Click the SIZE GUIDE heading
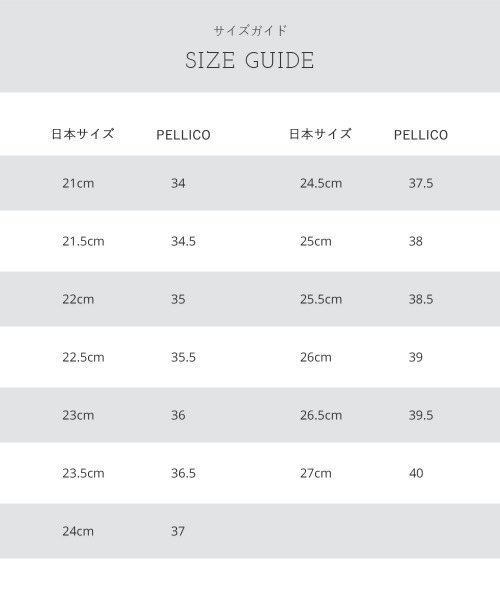The width and height of the screenshot is (500, 600). pyautogui.click(x=250, y=60)
